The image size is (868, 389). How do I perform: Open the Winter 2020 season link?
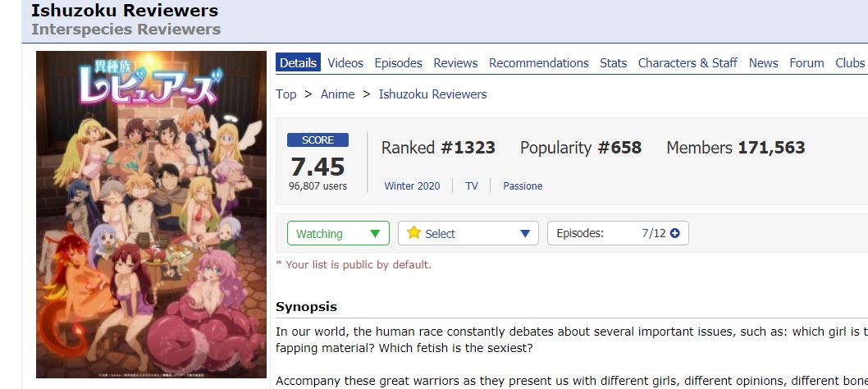click(413, 186)
